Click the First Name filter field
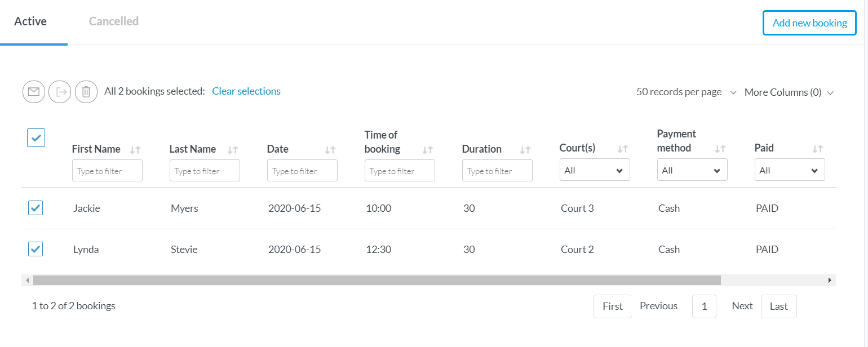Viewport: 868px width, 347px height. pos(107,171)
